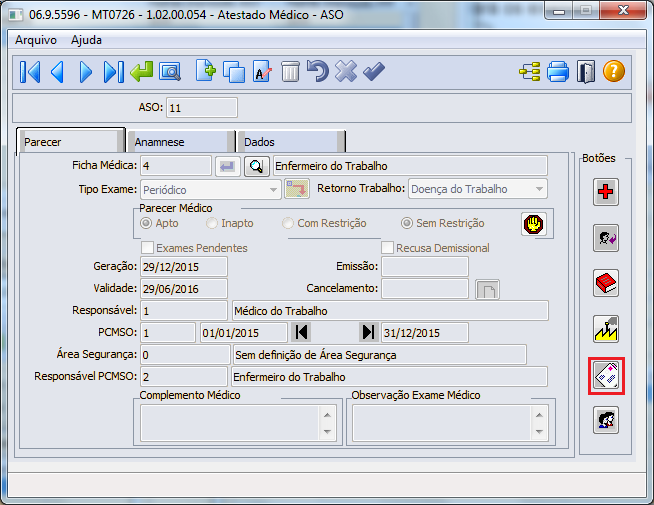Click the Ficha Médica number field
Viewport: 654px width, 505px height.
coord(176,166)
